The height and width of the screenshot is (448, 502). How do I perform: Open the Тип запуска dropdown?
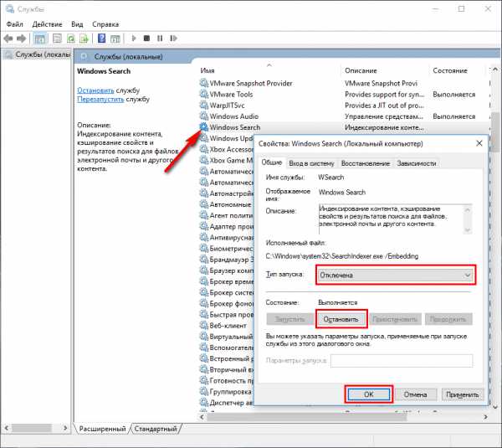396,275
